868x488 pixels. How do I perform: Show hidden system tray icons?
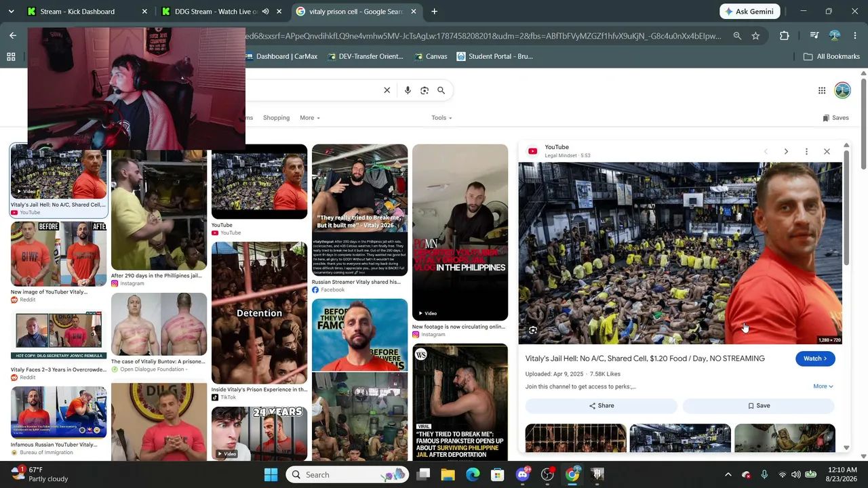pos(728,474)
